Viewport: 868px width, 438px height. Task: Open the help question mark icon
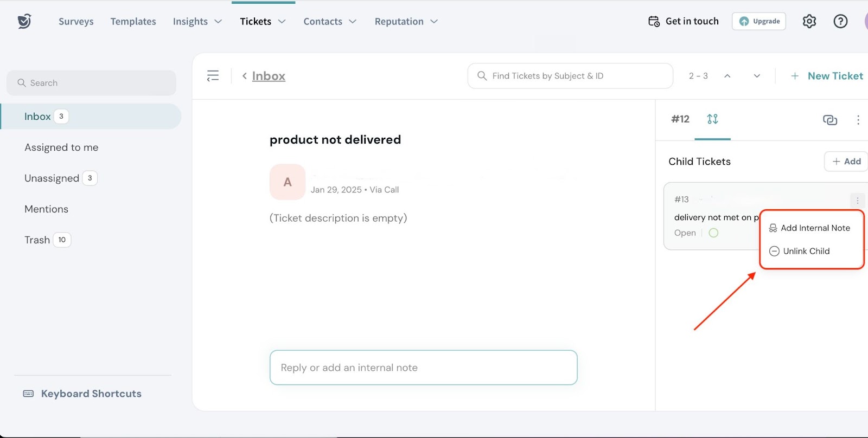click(x=840, y=21)
